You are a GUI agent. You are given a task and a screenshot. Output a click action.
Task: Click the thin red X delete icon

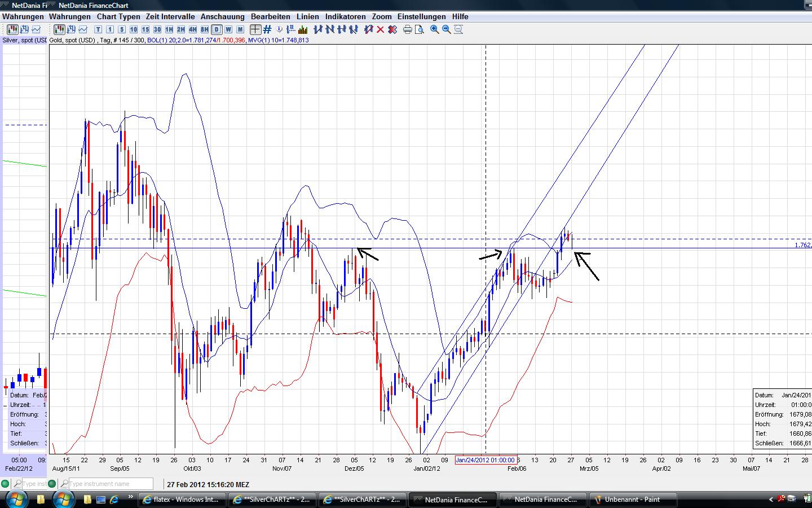381,29
